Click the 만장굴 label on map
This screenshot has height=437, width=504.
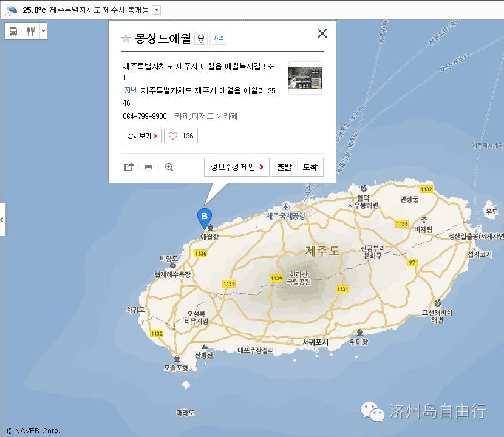pyautogui.click(x=409, y=199)
